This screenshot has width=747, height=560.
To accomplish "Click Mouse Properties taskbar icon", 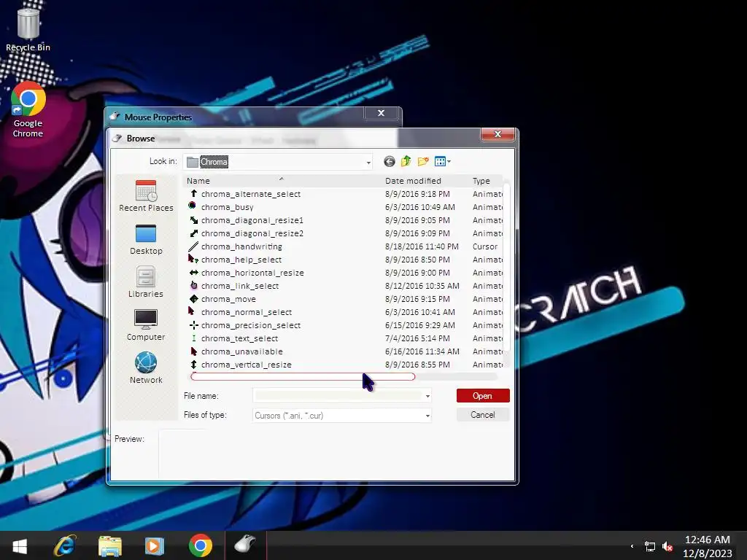I will [246, 544].
